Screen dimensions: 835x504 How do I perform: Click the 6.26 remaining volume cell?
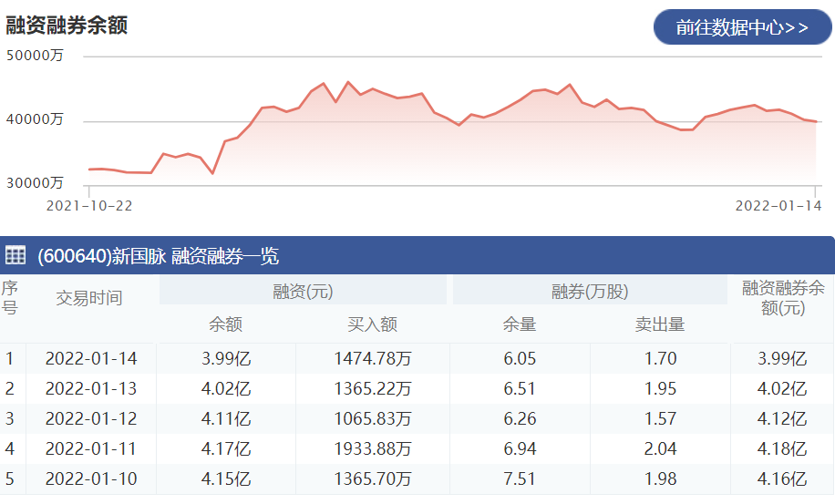point(520,419)
